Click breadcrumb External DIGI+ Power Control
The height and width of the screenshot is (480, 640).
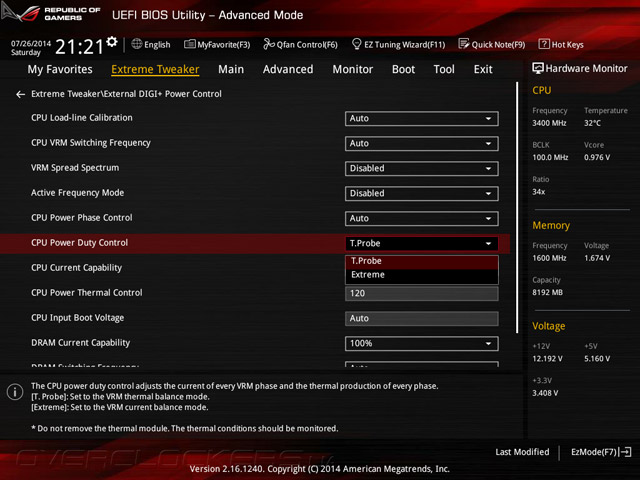click(163, 94)
